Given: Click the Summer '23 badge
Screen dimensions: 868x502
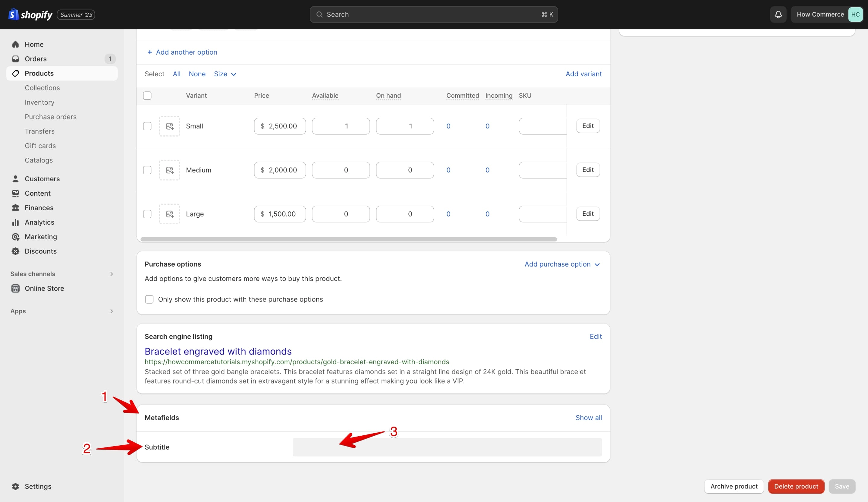Looking at the screenshot, I should click(x=76, y=14).
